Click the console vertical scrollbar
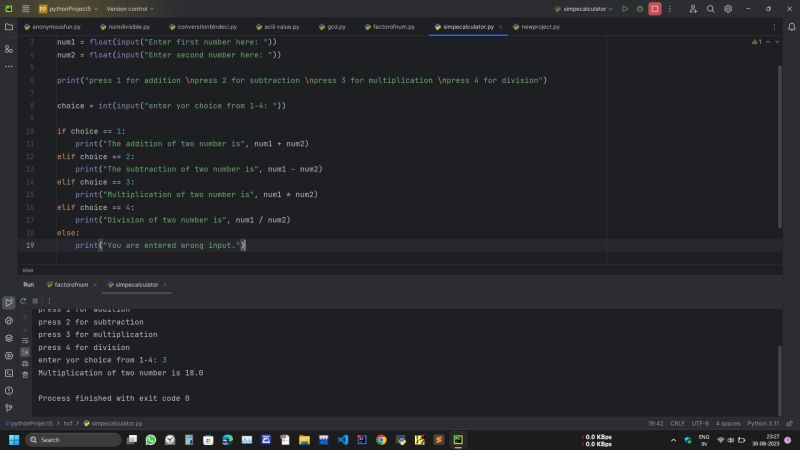Viewport: 800px width, 450px height. coord(780,380)
